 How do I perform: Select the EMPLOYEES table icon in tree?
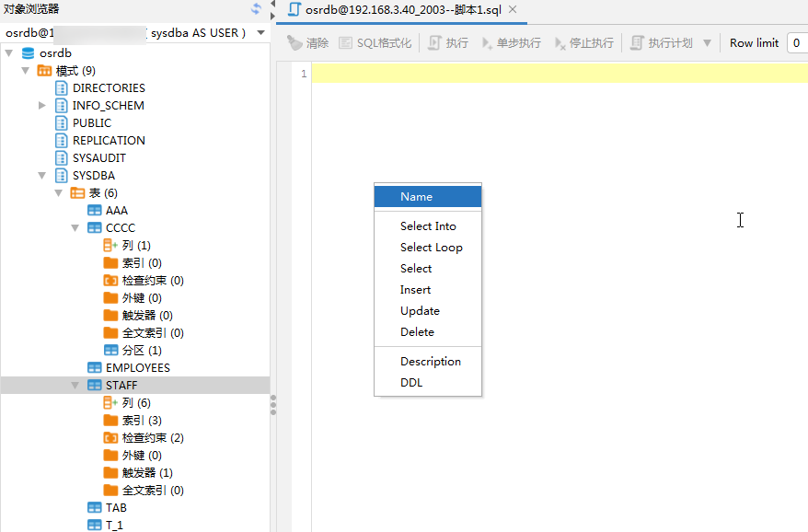tap(94, 368)
